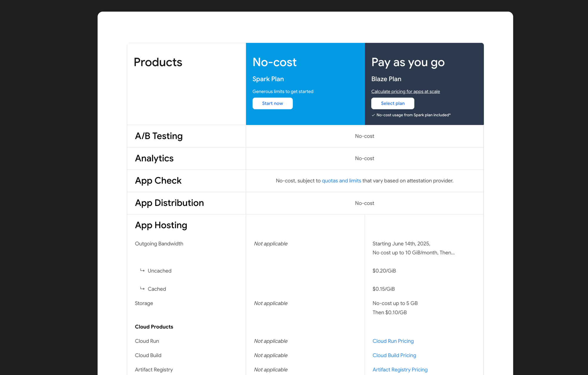Screen dimensions: 588x375
Task: Click the App Distribution product title
Action: (x=169, y=203)
